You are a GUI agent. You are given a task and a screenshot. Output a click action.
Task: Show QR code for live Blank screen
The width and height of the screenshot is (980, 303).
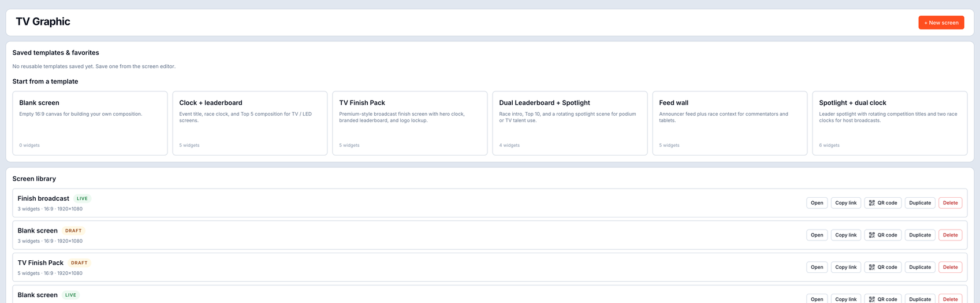[x=883, y=299]
